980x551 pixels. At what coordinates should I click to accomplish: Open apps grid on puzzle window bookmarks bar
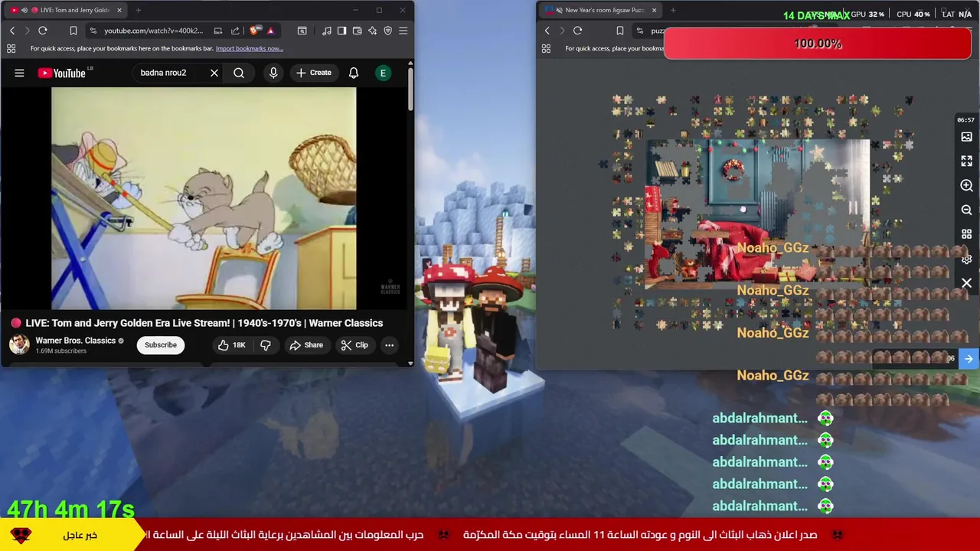coord(546,48)
